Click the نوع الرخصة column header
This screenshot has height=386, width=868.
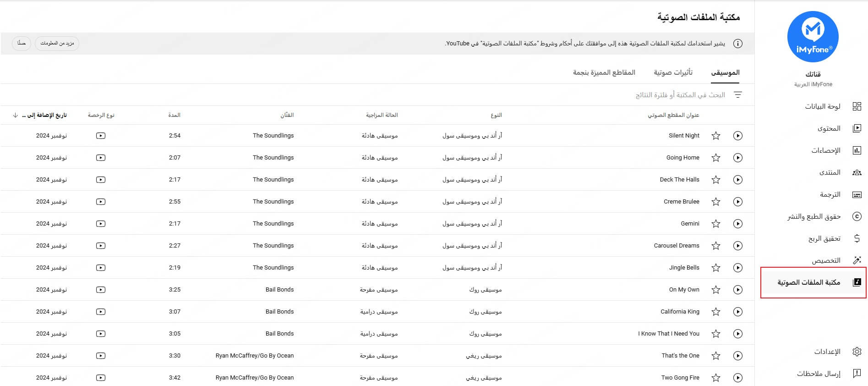(101, 115)
